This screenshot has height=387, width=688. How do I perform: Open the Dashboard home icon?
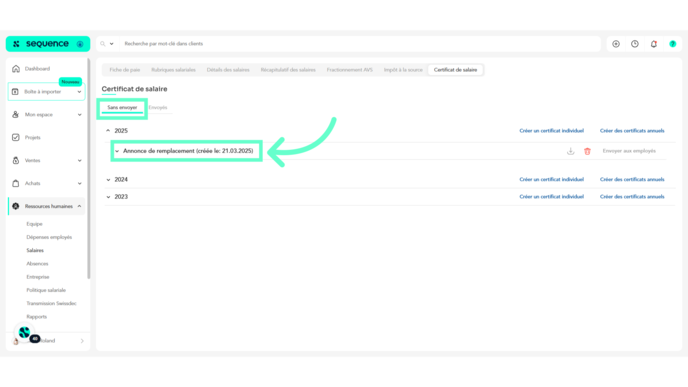point(16,69)
